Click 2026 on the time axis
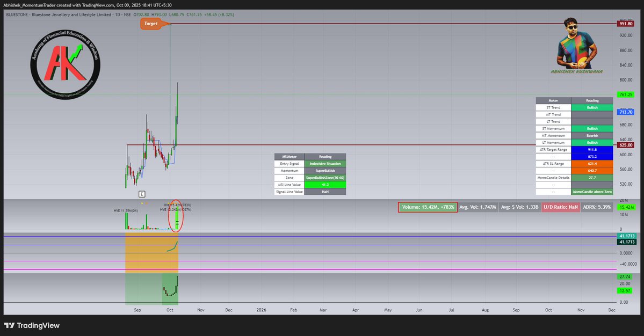Viewport: 644px width, 336px height. tap(261, 310)
